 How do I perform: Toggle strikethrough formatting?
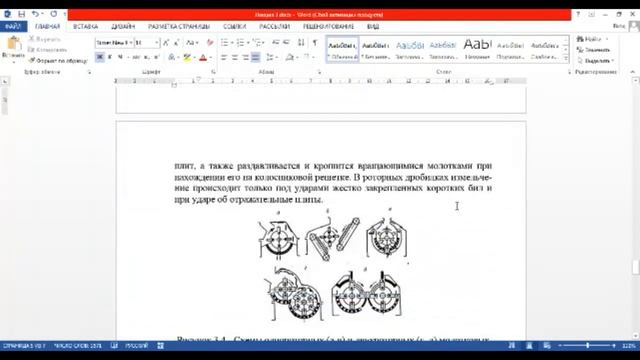pyautogui.click(x=136, y=57)
